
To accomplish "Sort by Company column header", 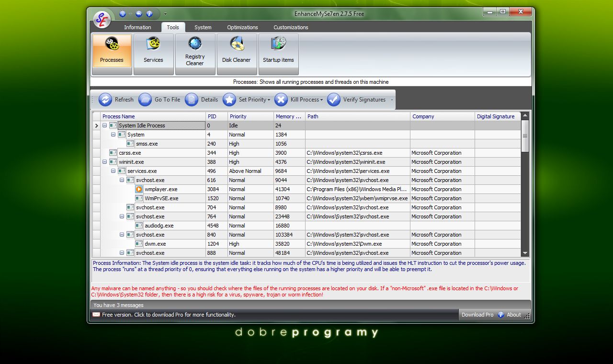I will [x=443, y=116].
